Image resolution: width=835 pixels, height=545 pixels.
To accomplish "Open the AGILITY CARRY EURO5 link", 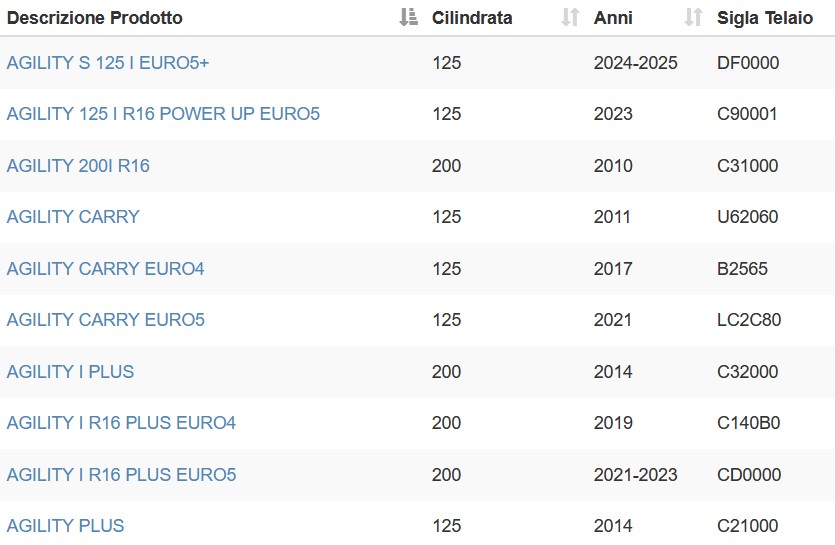I will pos(105,320).
